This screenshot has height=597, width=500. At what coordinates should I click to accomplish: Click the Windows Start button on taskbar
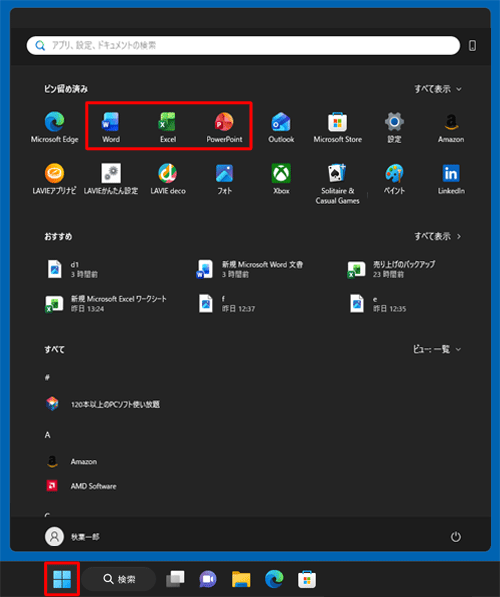point(62,579)
